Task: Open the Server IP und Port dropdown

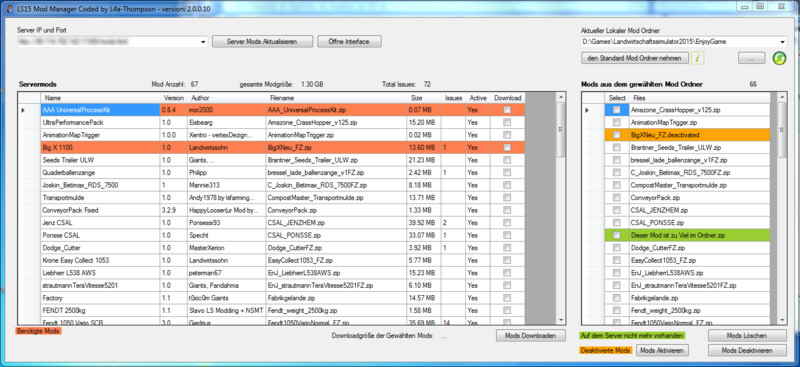Action: click(203, 42)
